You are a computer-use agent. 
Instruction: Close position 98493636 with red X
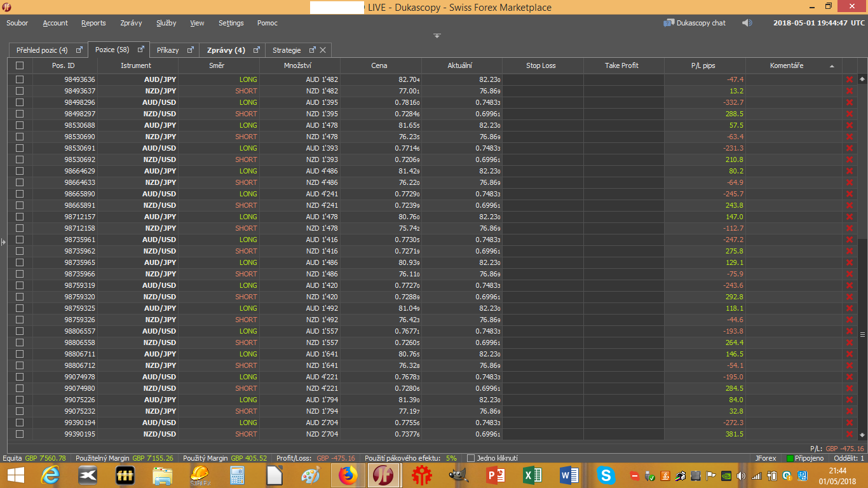click(x=849, y=79)
